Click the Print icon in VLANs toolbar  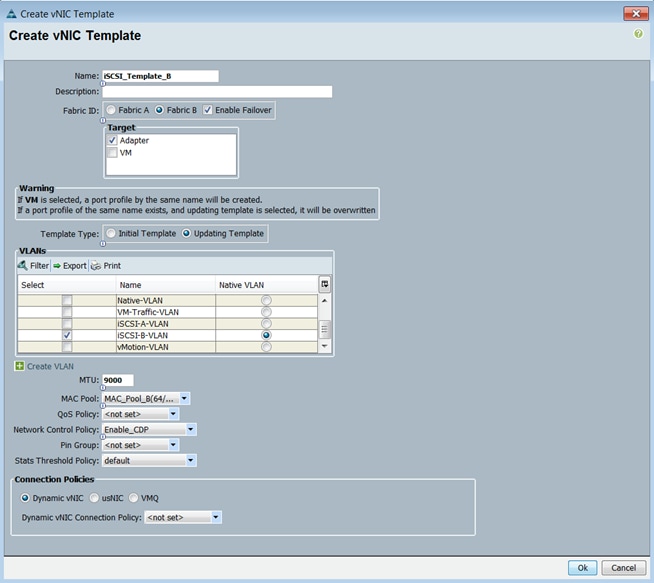pyautogui.click(x=96, y=266)
